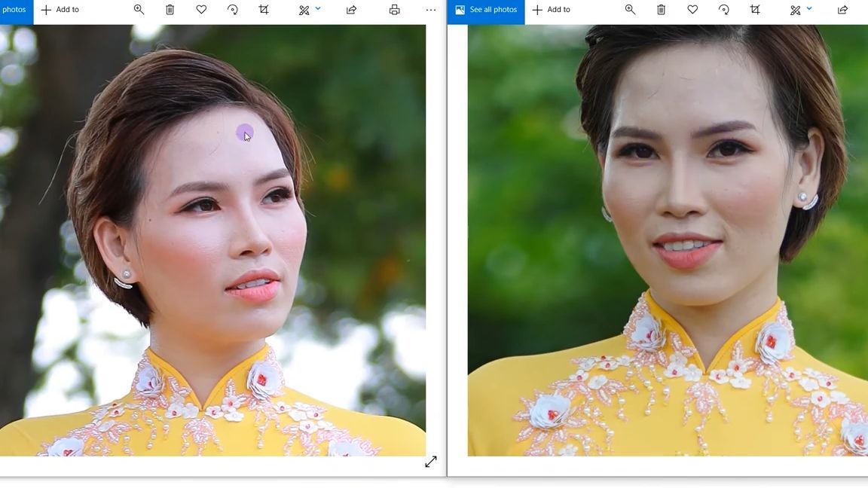The image size is (868, 488).
Task: Delete the photo in right window
Action: [661, 10]
